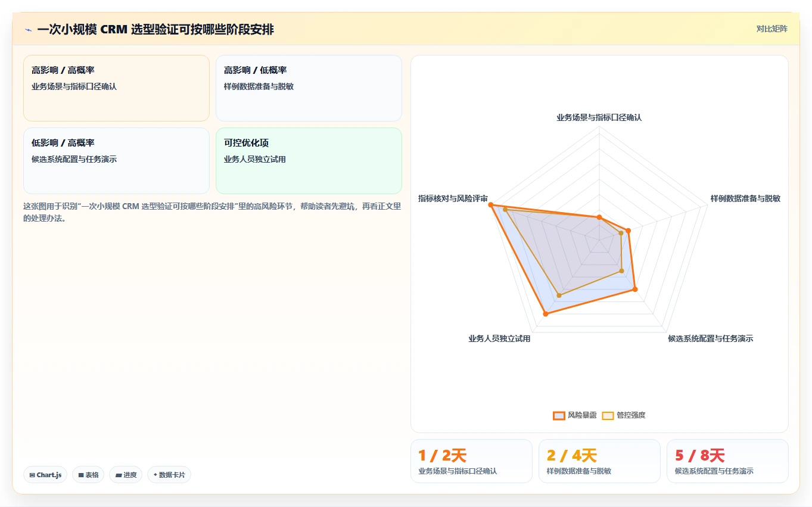Click the lightning icon beside the title
Image resolution: width=812 pixels, height=507 pixels.
click(29, 30)
